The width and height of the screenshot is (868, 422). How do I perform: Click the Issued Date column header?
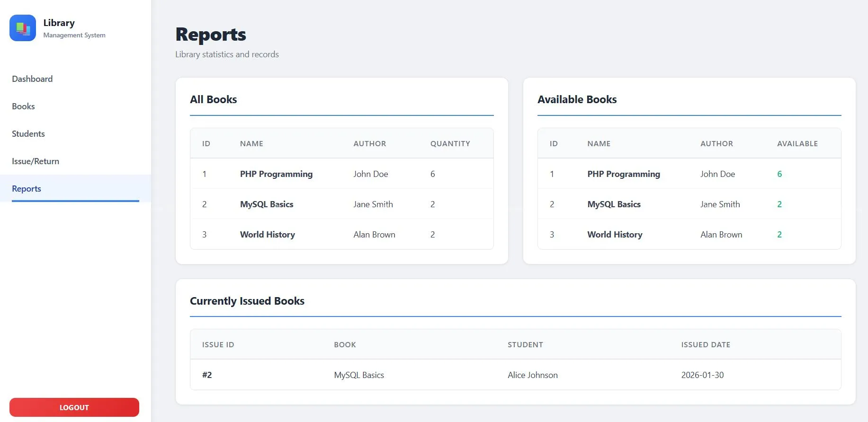point(705,345)
